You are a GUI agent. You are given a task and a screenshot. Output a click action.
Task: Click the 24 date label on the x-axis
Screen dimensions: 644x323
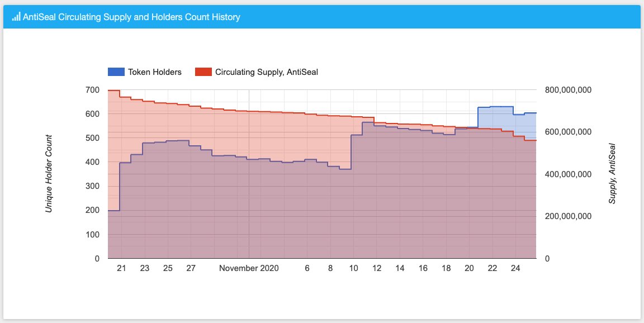pyautogui.click(x=515, y=268)
